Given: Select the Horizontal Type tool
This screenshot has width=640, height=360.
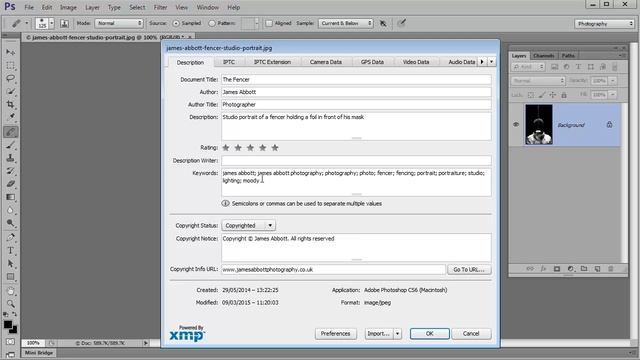Looking at the screenshot, I should click(x=11, y=251).
